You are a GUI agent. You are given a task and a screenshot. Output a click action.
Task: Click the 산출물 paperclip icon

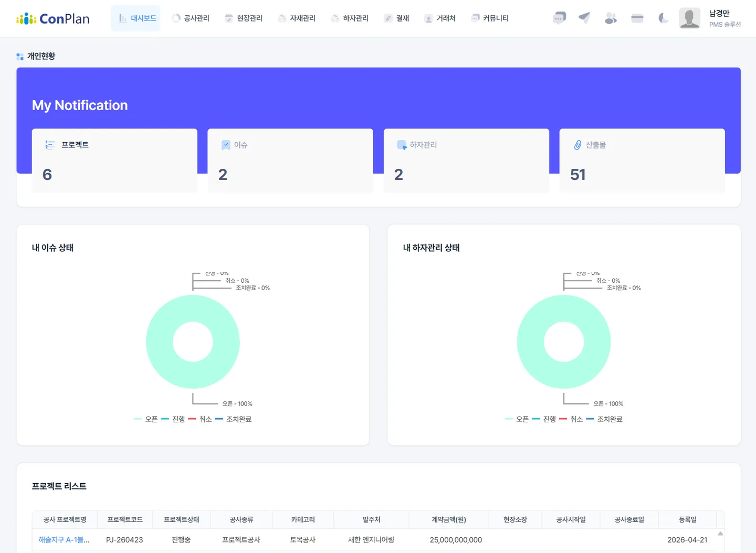click(577, 145)
